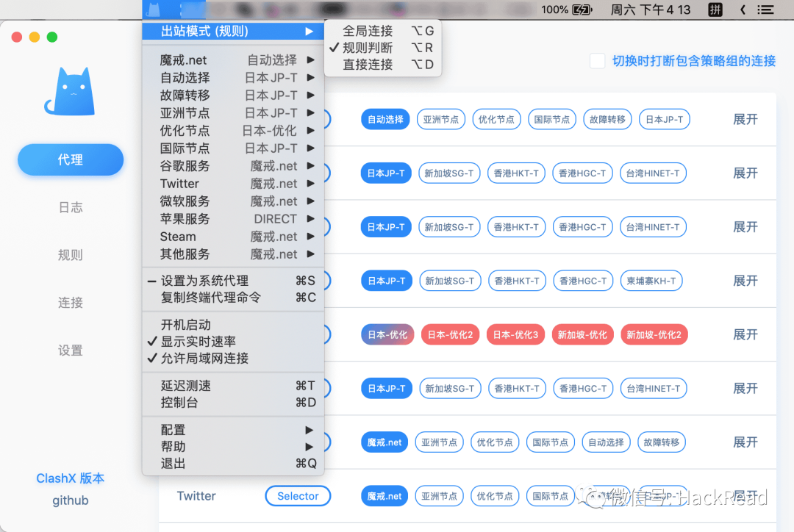Click the blue cat logo in the sidebar
The height and width of the screenshot is (532, 794).
pos(71,91)
